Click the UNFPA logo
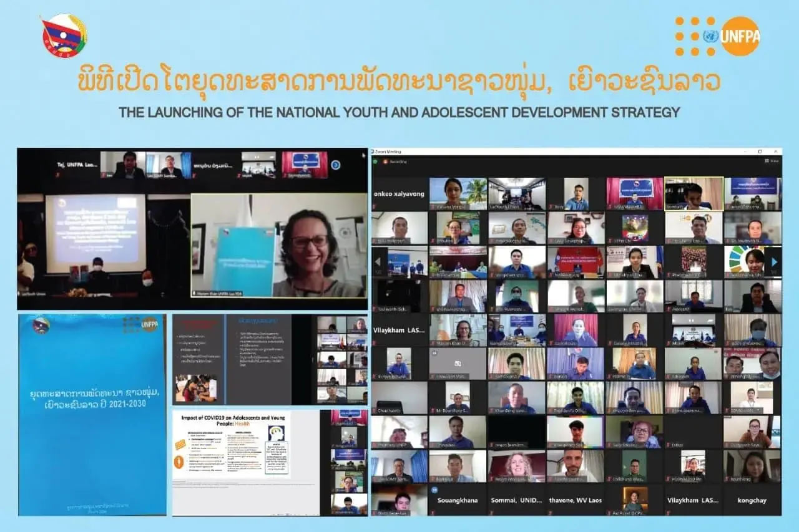This screenshot has width=799, height=532. (x=718, y=36)
